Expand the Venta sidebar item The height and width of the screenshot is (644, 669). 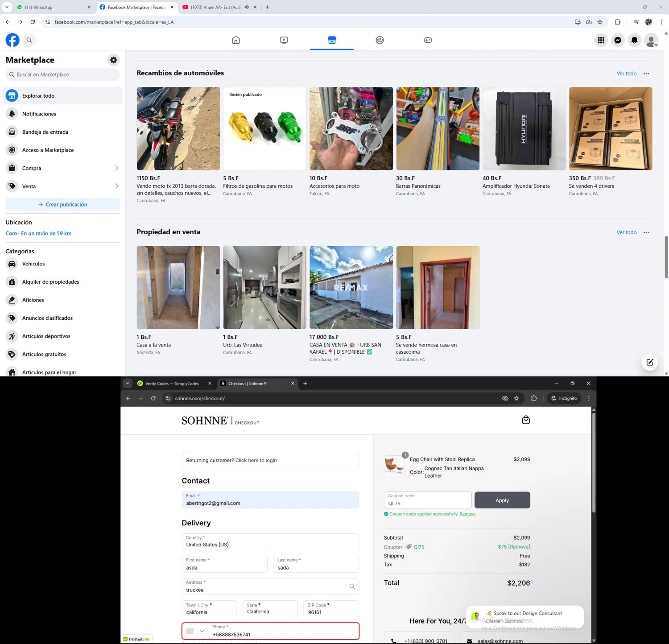pos(63,186)
